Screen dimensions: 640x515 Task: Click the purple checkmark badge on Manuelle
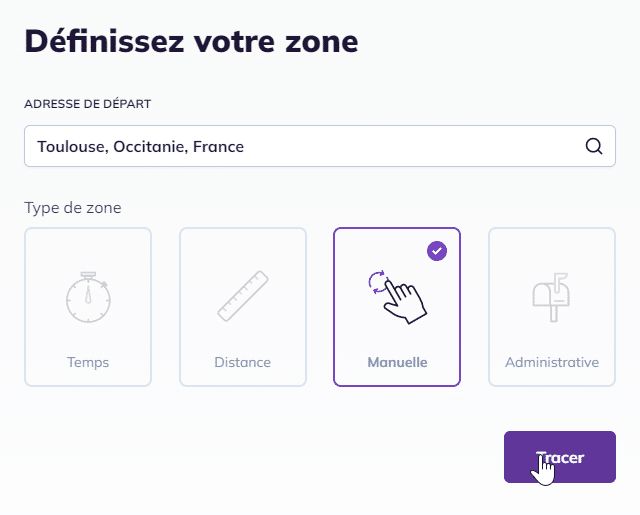[x=437, y=251]
